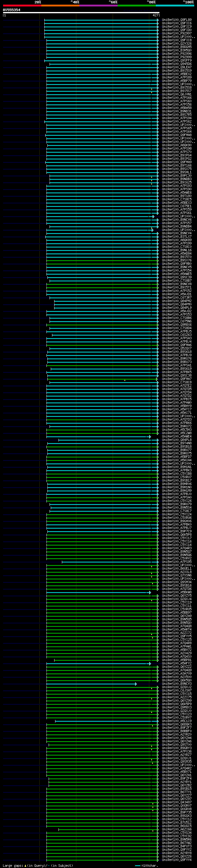The height and width of the screenshot is (868, 197).
Task: Select the UniRef100_B9S7R5 label
Action: 176,115
